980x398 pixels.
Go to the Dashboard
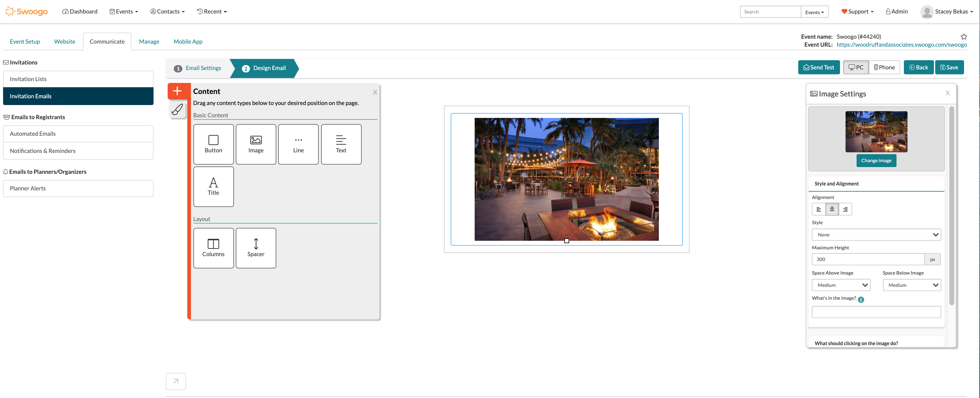click(80, 11)
